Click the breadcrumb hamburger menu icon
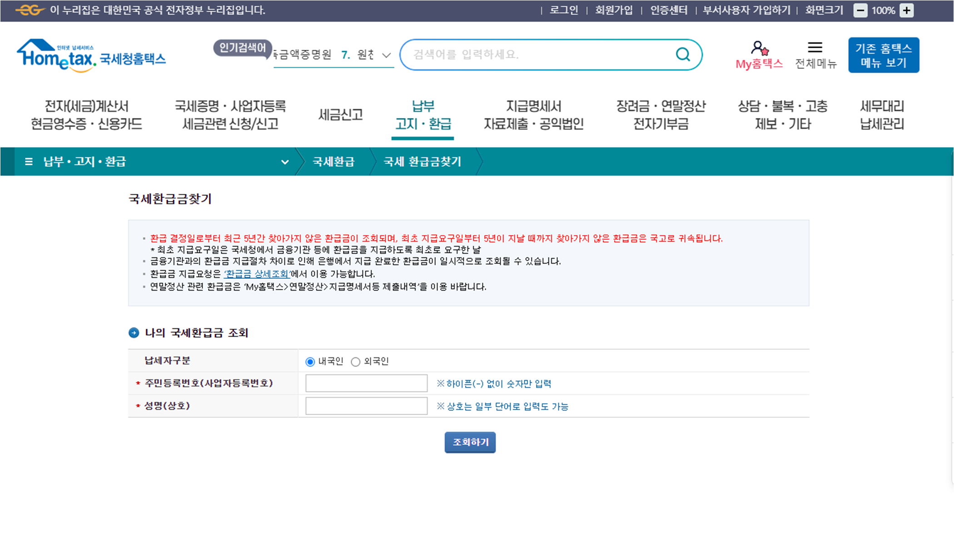The width and height of the screenshot is (954, 560). (28, 161)
